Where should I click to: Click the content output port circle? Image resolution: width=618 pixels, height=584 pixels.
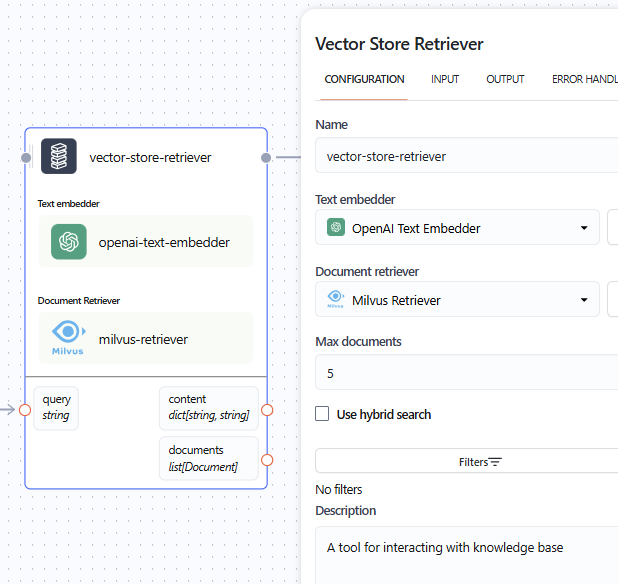coord(267,410)
